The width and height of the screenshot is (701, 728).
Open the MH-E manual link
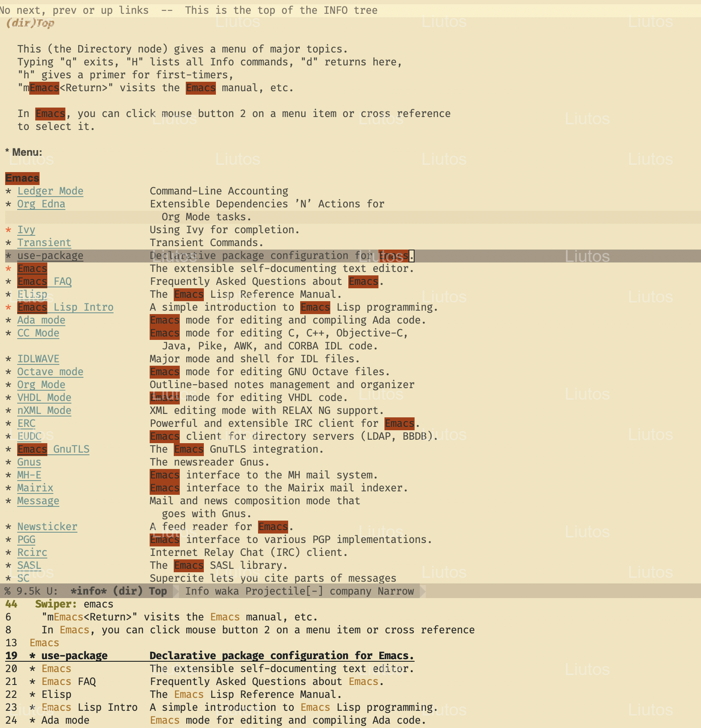(29, 475)
